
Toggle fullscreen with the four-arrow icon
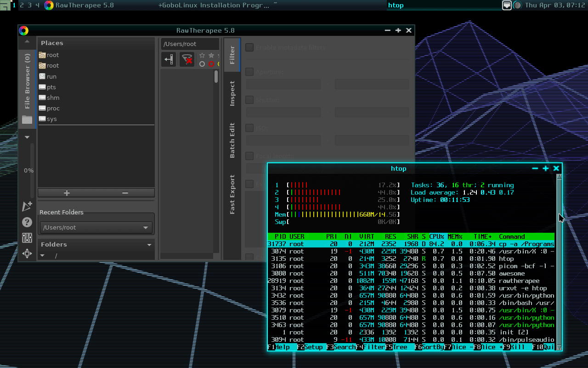point(27,253)
